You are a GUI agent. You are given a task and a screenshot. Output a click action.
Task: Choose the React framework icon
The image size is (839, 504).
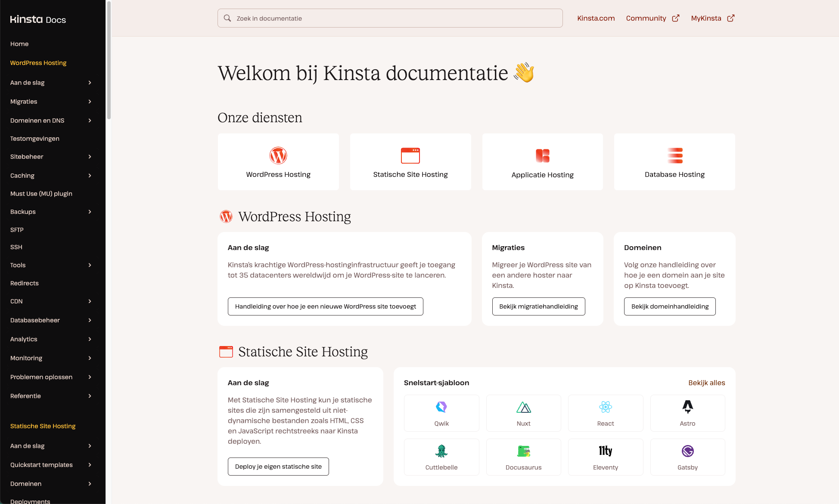point(605,406)
